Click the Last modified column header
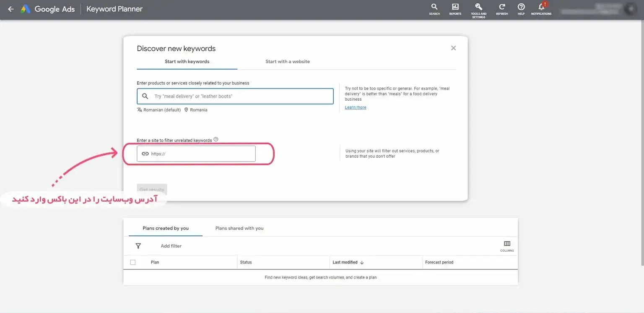 coord(345,262)
